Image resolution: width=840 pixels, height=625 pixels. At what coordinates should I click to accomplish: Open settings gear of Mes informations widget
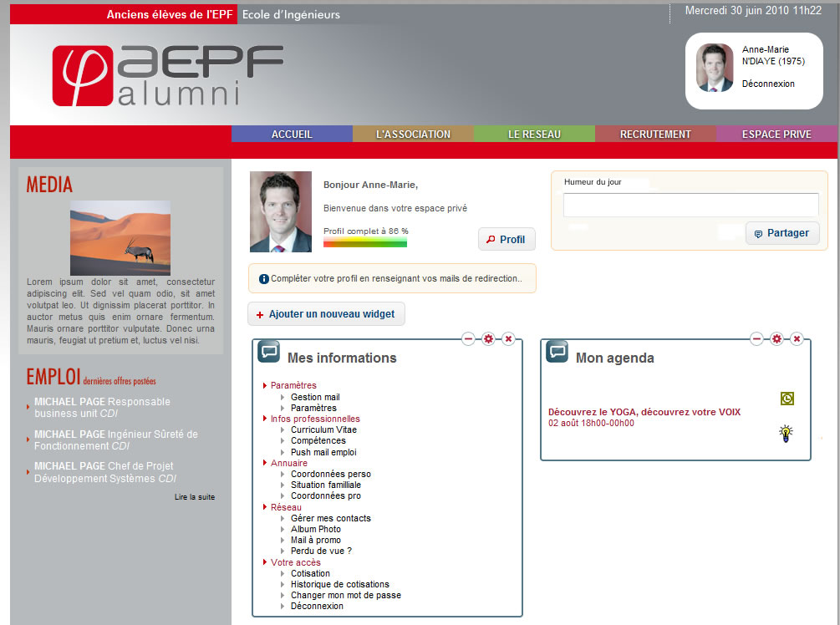tap(488, 338)
